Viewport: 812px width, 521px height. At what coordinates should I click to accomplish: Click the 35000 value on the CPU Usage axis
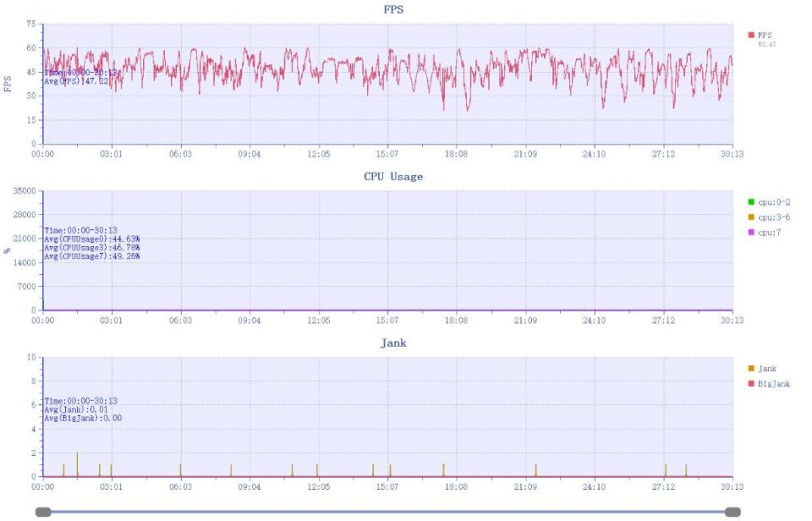click(25, 191)
